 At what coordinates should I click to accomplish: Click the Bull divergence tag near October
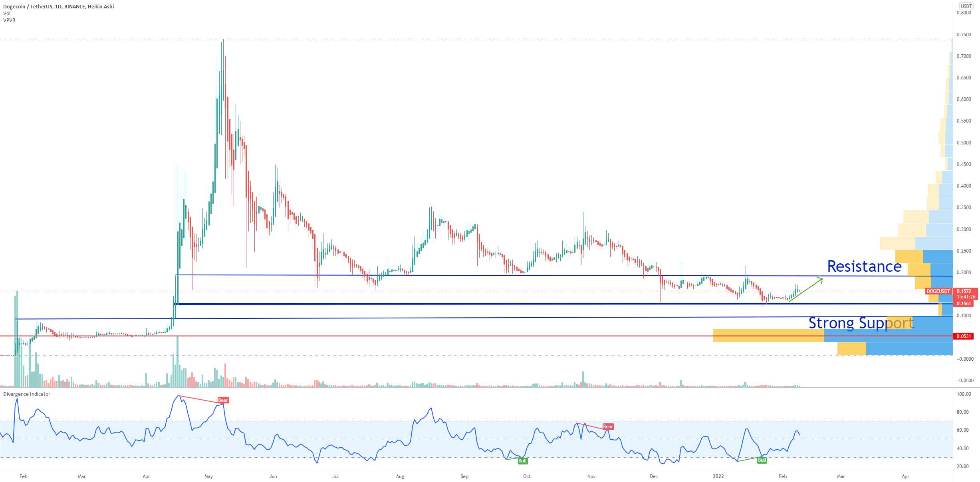click(523, 461)
